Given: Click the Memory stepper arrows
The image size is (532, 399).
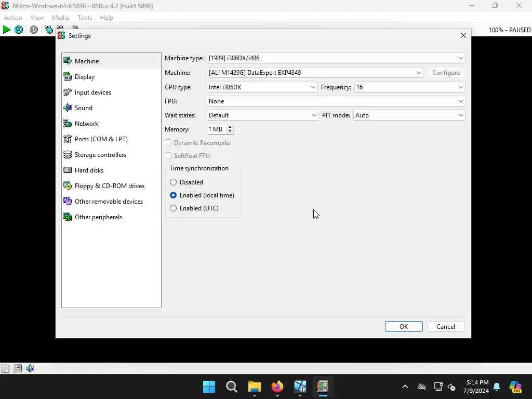Looking at the screenshot, I should (230, 129).
